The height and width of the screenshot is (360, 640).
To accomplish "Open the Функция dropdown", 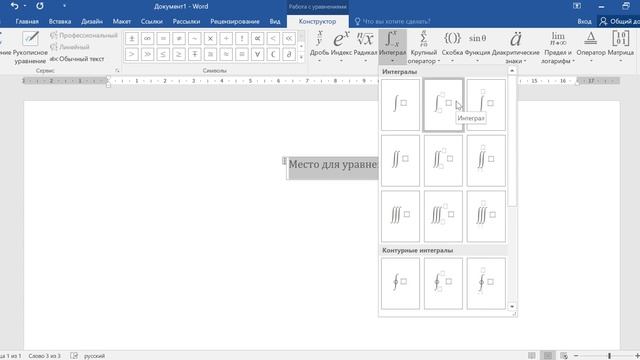I will tap(477, 47).
